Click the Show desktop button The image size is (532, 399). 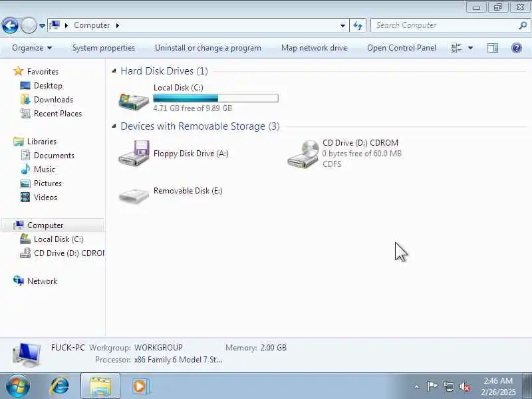(x=527, y=386)
